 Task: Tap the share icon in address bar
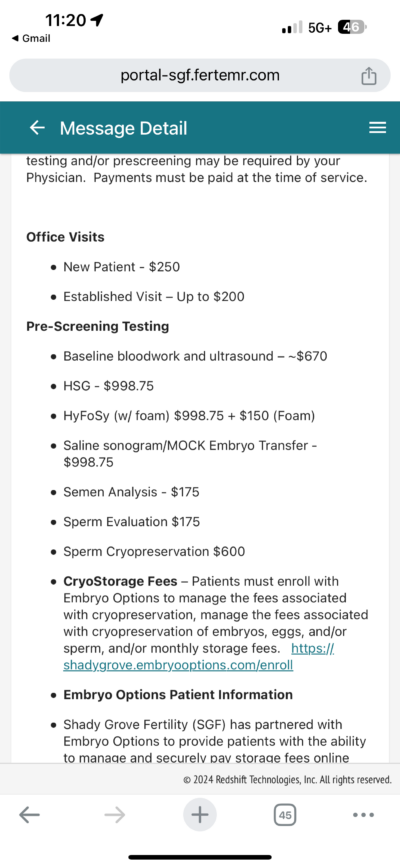coord(369,76)
